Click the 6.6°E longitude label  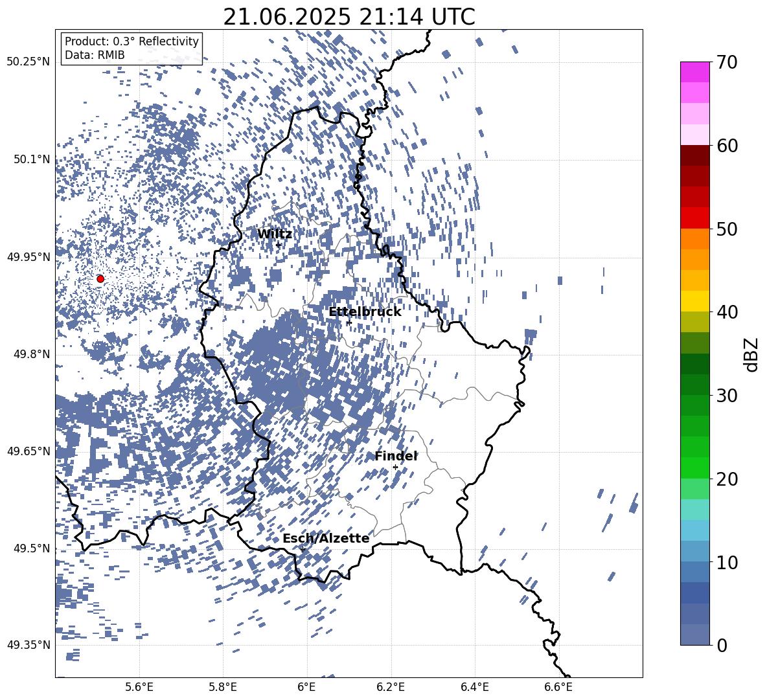(x=558, y=687)
